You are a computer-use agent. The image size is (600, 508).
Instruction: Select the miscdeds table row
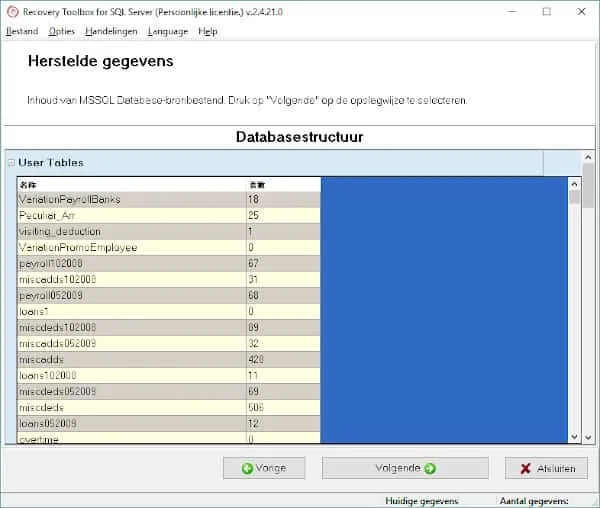point(169,408)
